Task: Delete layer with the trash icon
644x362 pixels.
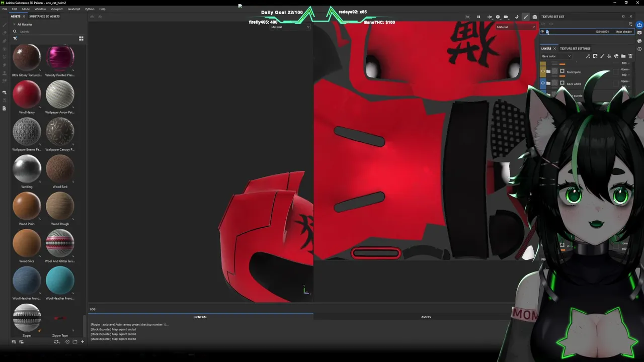Action: [x=630, y=56]
